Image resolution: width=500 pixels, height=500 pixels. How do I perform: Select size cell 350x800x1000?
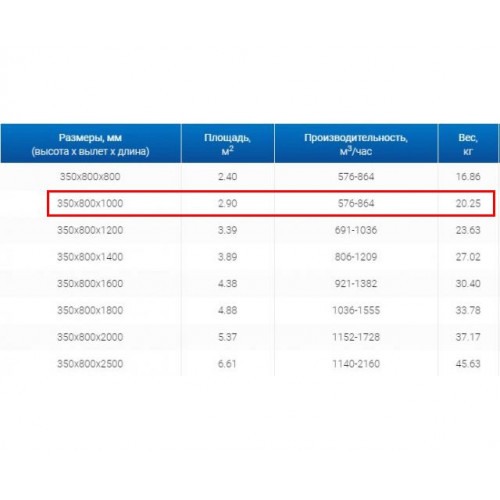click(x=90, y=203)
